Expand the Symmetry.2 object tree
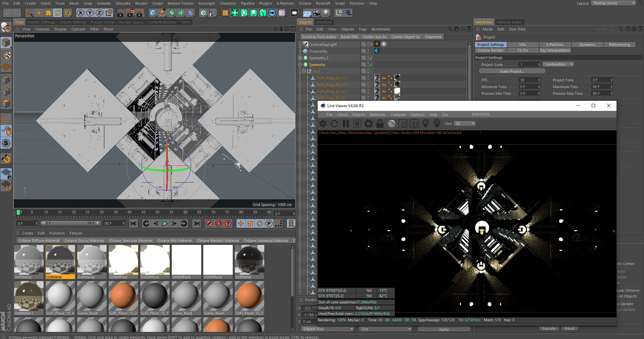This screenshot has height=339, width=644. click(x=300, y=58)
